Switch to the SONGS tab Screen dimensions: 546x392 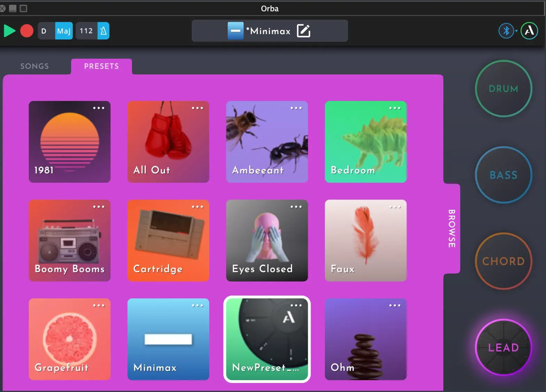click(34, 66)
